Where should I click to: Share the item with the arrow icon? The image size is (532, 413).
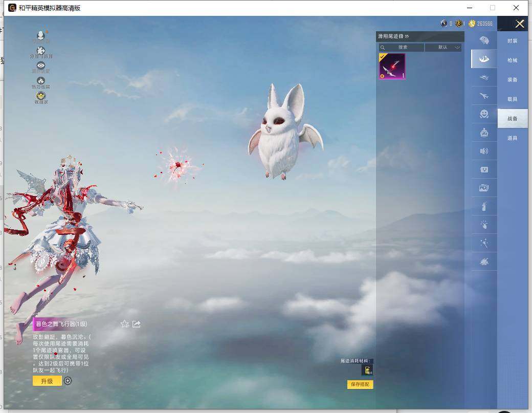point(137,324)
